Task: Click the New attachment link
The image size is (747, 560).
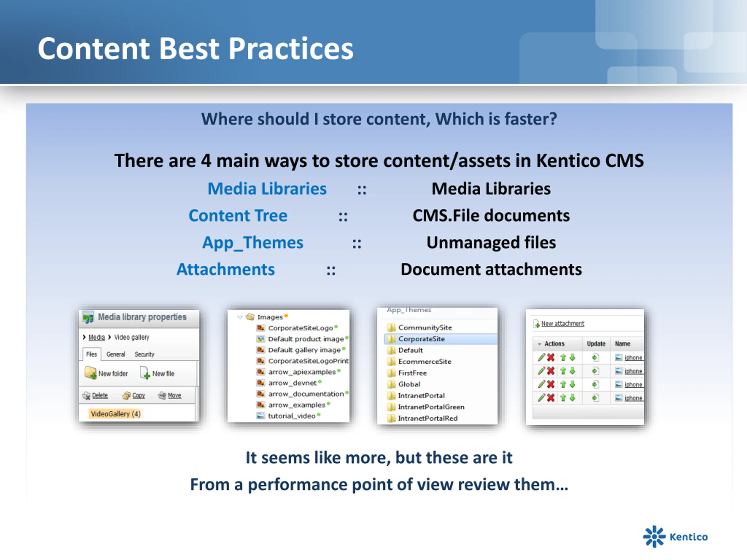Action: tap(563, 323)
